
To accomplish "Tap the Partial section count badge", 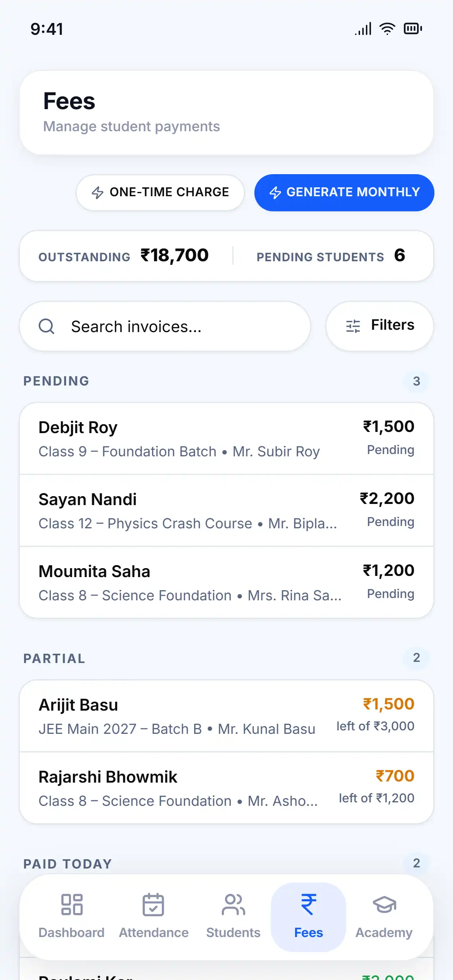I will [x=417, y=658].
